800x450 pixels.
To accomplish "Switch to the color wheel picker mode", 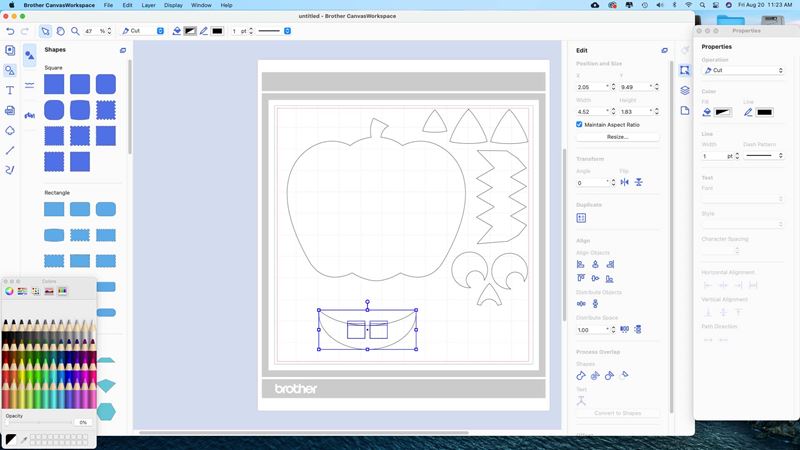I will tap(10, 291).
